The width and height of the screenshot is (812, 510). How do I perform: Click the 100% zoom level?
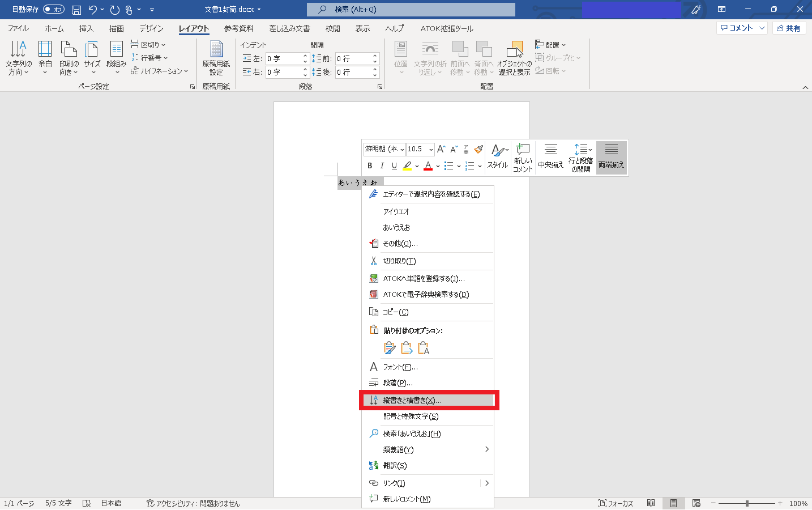tap(798, 503)
